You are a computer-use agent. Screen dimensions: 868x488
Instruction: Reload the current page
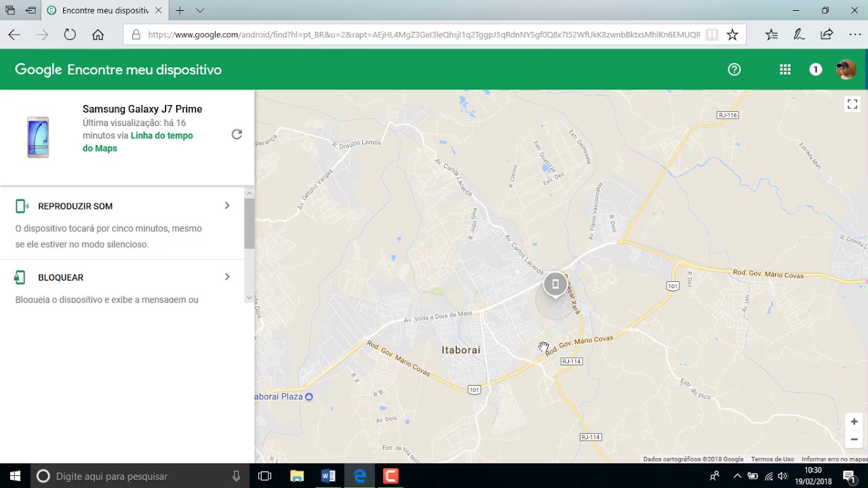pyautogui.click(x=70, y=35)
